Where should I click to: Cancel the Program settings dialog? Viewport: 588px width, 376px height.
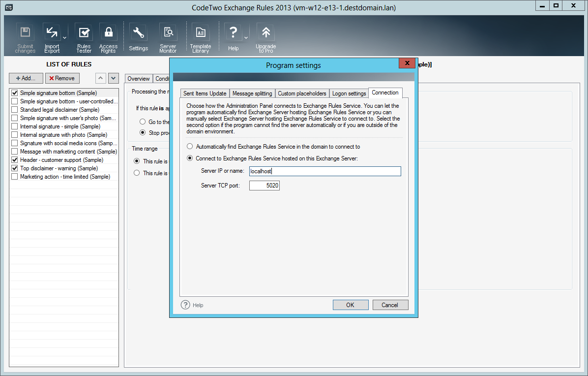tap(390, 305)
